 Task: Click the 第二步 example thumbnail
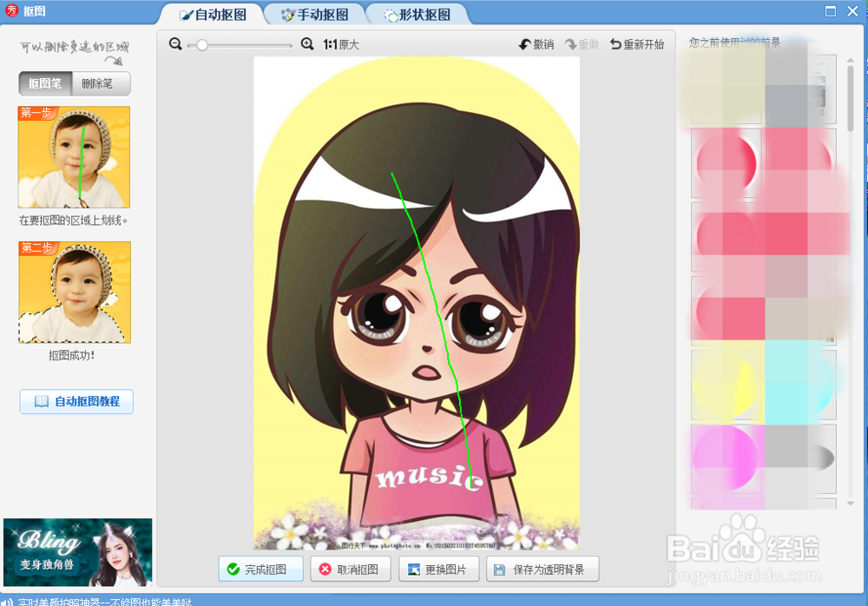pyautogui.click(x=75, y=292)
